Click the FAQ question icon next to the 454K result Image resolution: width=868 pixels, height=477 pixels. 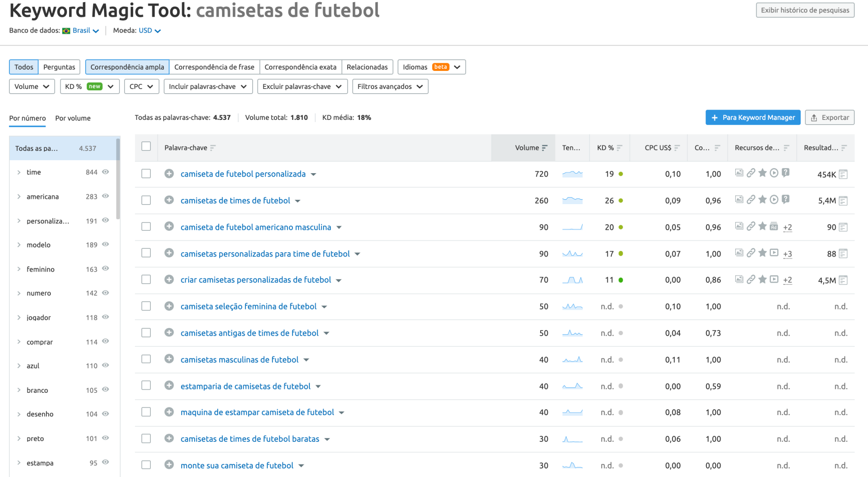pos(785,173)
